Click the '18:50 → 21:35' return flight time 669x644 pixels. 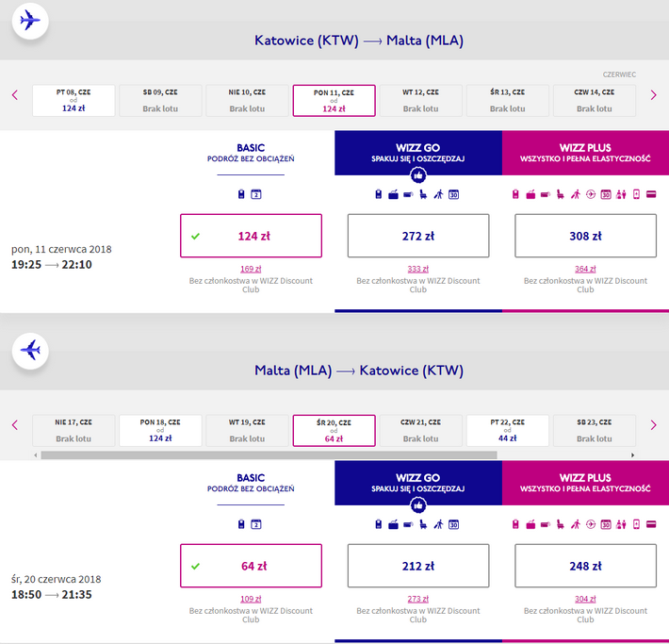[x=52, y=594]
